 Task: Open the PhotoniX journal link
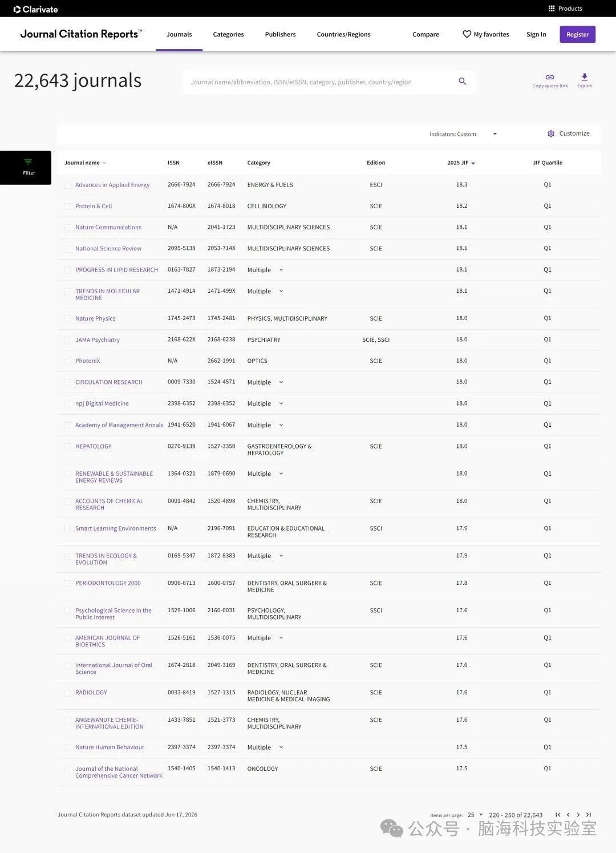pos(88,361)
